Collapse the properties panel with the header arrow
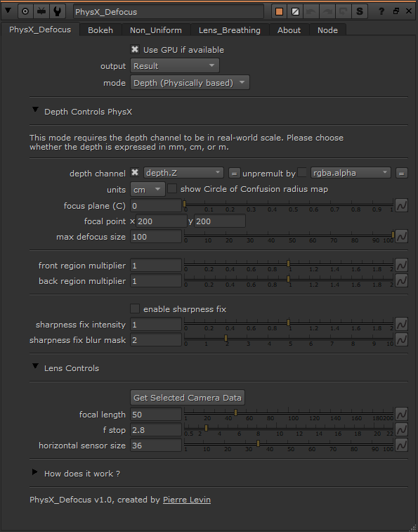 coord(8,11)
